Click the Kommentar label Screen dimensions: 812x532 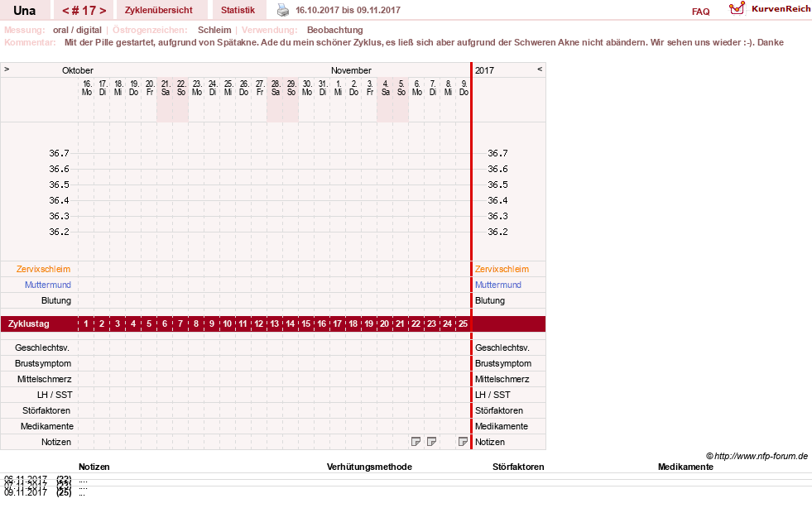click(x=30, y=42)
